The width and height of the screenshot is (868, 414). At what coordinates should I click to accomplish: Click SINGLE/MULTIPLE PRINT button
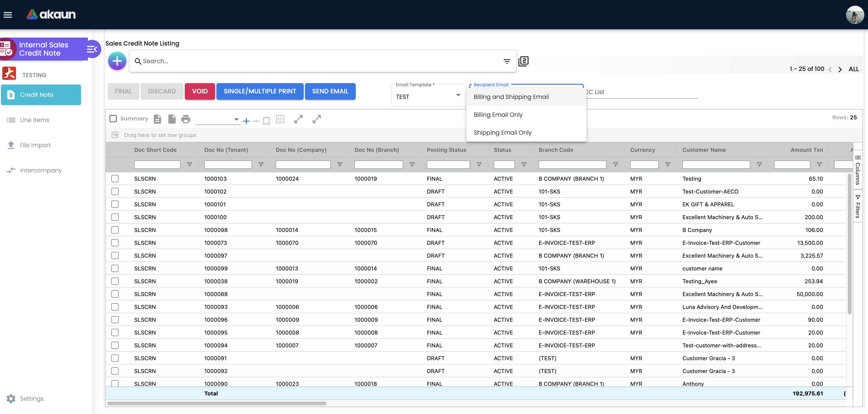tap(260, 91)
